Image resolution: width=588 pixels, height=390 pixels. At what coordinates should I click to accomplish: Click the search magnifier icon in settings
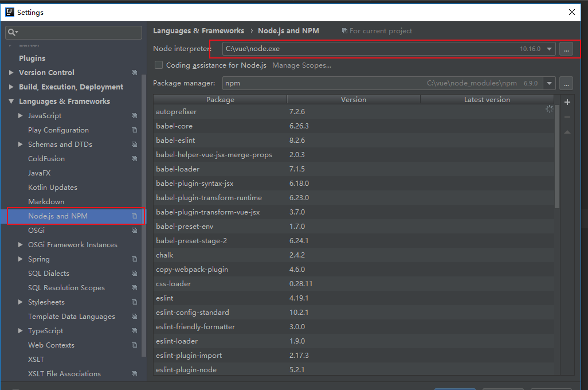13,32
